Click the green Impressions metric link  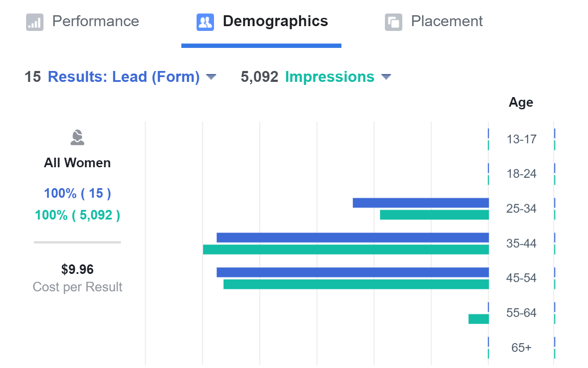coord(329,77)
